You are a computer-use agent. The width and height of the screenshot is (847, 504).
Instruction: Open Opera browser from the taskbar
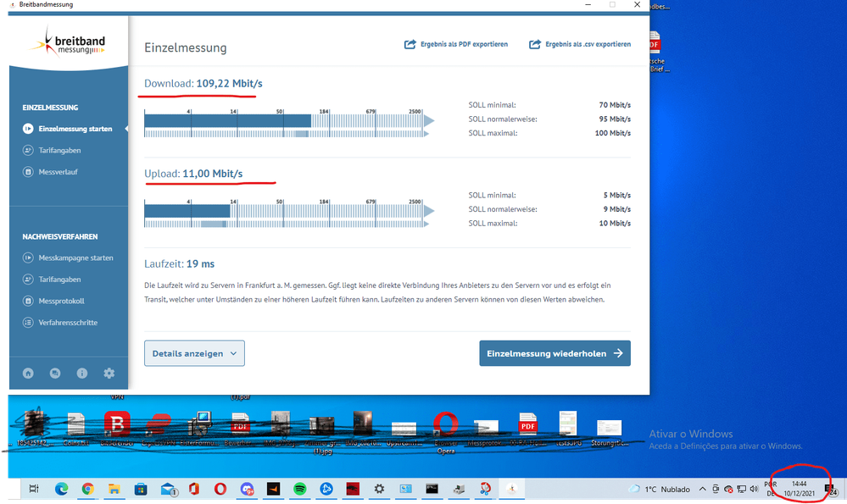coord(220,489)
